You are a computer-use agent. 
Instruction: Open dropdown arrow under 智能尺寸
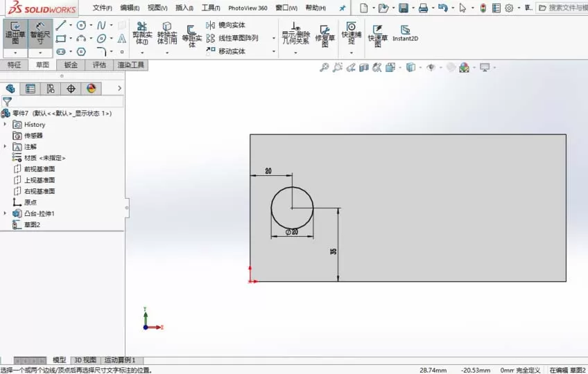[40, 53]
